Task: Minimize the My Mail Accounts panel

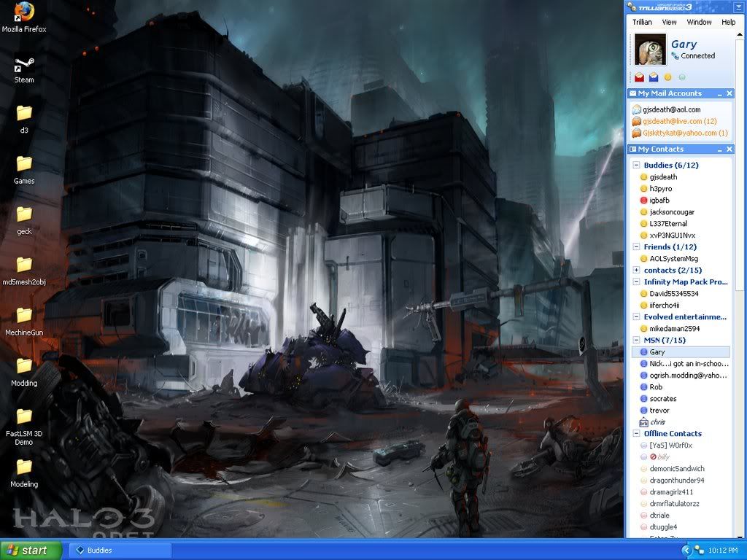Action: pyautogui.click(x=720, y=94)
